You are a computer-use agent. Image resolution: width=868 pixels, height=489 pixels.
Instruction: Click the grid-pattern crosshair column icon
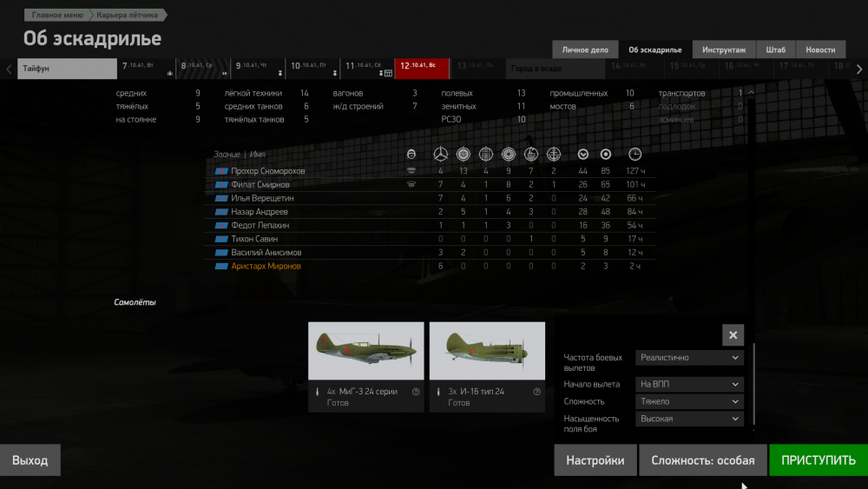coord(486,155)
